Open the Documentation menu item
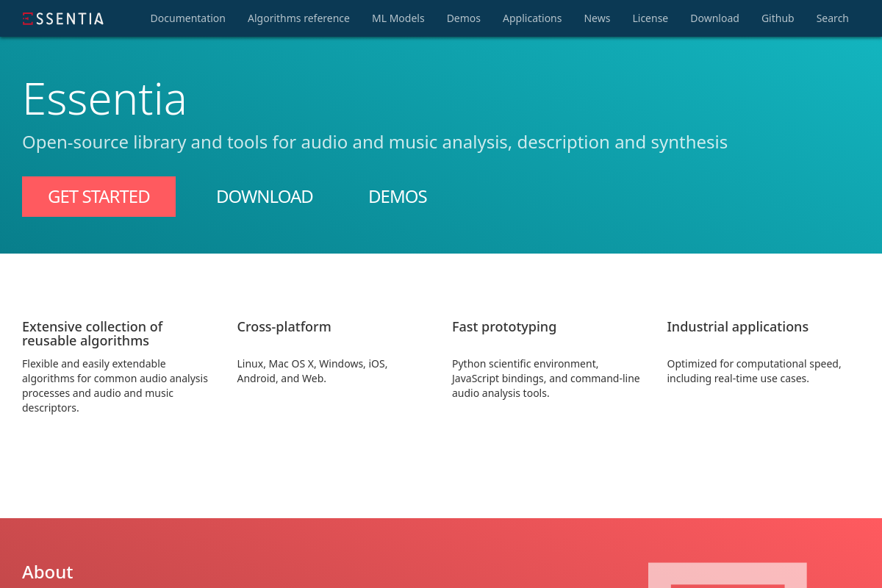The height and width of the screenshot is (588, 882). (187, 18)
